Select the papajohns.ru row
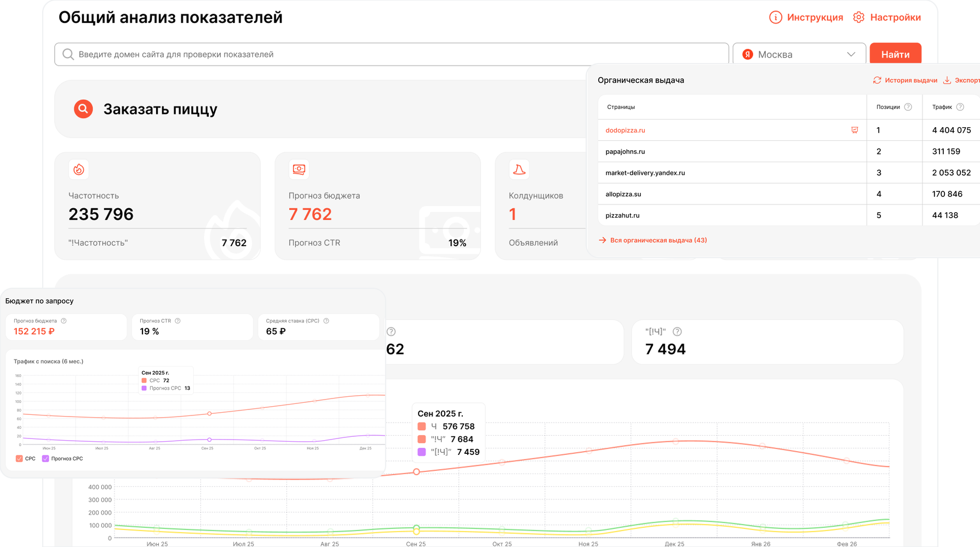 [789, 151]
